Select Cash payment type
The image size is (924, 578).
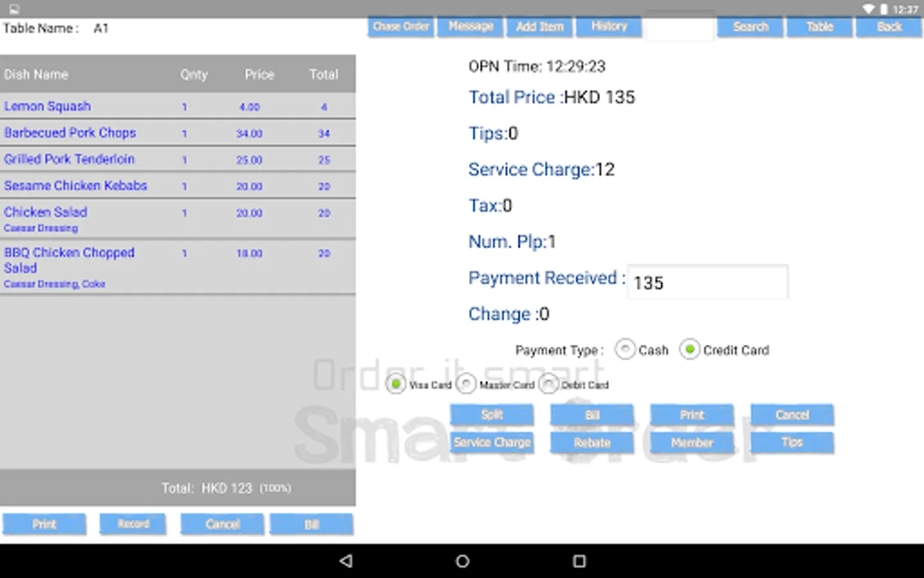pyautogui.click(x=625, y=349)
